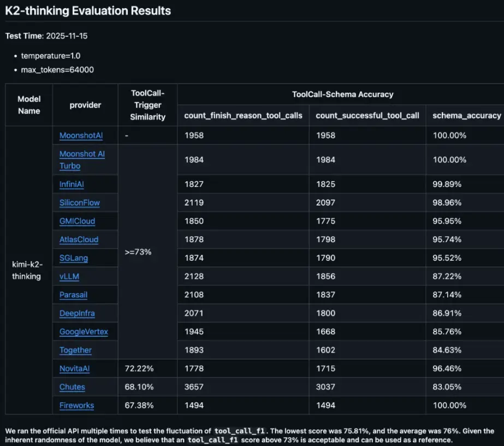Click the kimi-k2-thinking model name cell
Viewport: 504px width, 446px height.
click(27, 271)
